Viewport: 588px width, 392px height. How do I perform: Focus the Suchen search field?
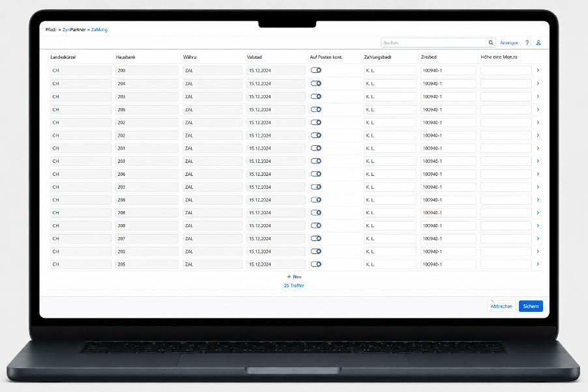(434, 43)
